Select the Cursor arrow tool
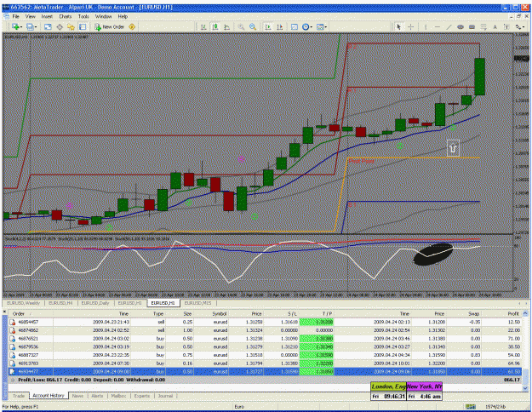532x412 pixels. [399, 26]
